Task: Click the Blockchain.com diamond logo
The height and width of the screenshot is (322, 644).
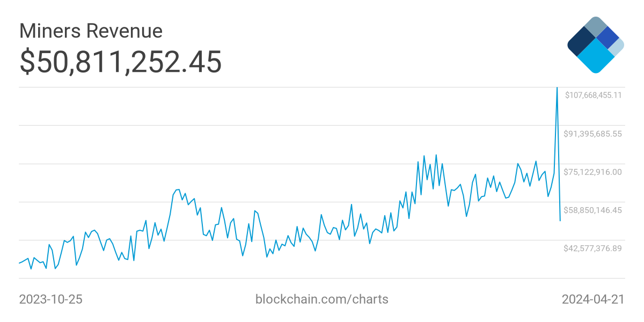Action: pos(595,45)
